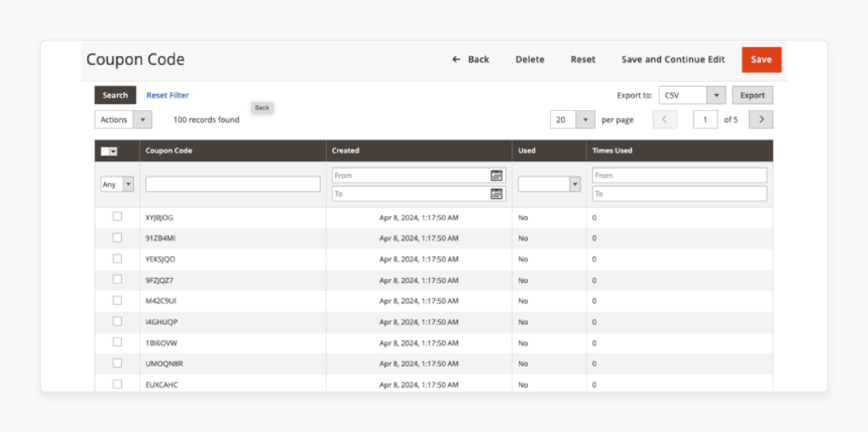The width and height of the screenshot is (868, 432).
Task: Click the coupon code YEKSJQO text
Action: point(160,259)
